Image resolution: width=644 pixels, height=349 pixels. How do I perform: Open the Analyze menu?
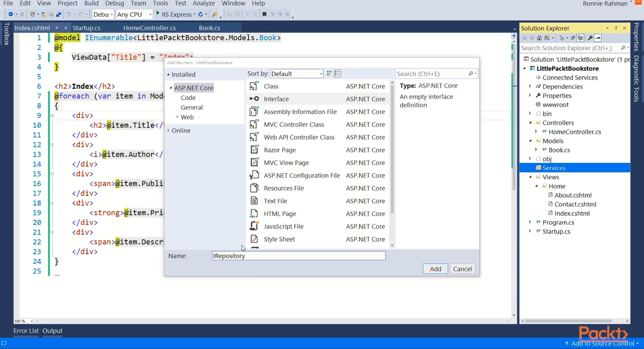point(203,3)
